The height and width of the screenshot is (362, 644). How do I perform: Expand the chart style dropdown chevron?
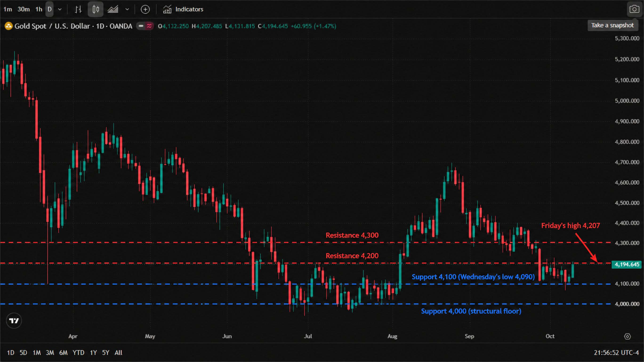pos(127,9)
